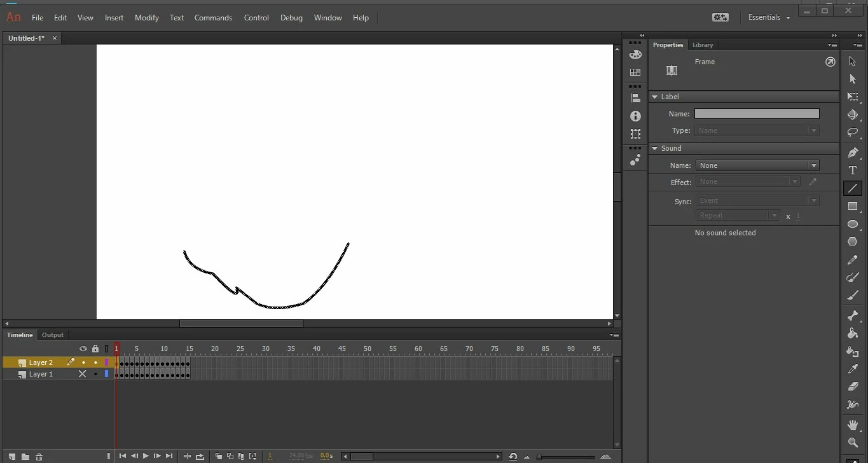Viewport: 868px width, 463px height.
Task: Show the hidden Layer 1 via X mark
Action: pos(82,374)
